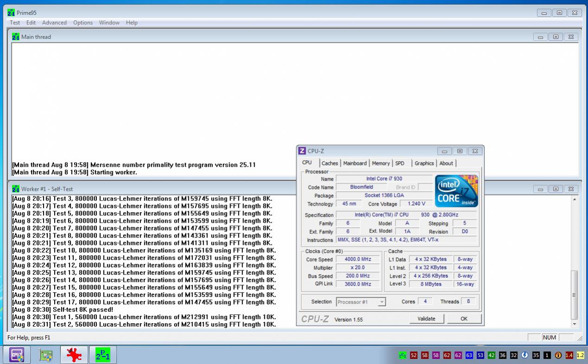Click the Multiplier x 20.0 value
The height and width of the screenshot is (364, 588).
pyautogui.click(x=358, y=268)
